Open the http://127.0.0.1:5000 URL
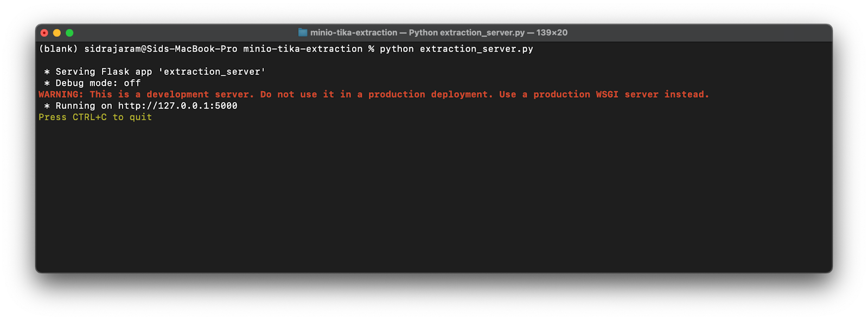This screenshot has width=868, height=320. (x=177, y=106)
